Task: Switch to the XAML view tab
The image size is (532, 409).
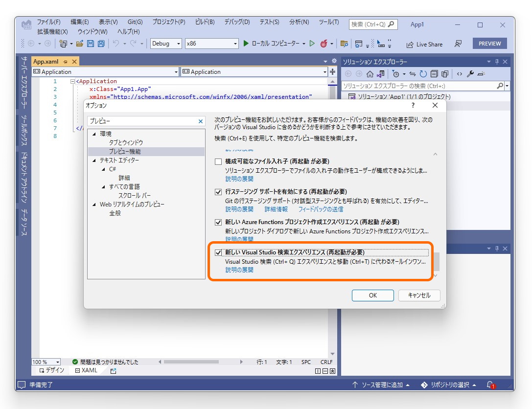Action: [86, 370]
